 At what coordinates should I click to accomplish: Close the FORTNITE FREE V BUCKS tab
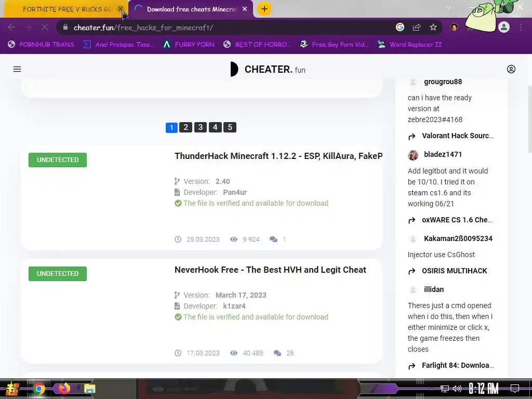[x=121, y=9]
